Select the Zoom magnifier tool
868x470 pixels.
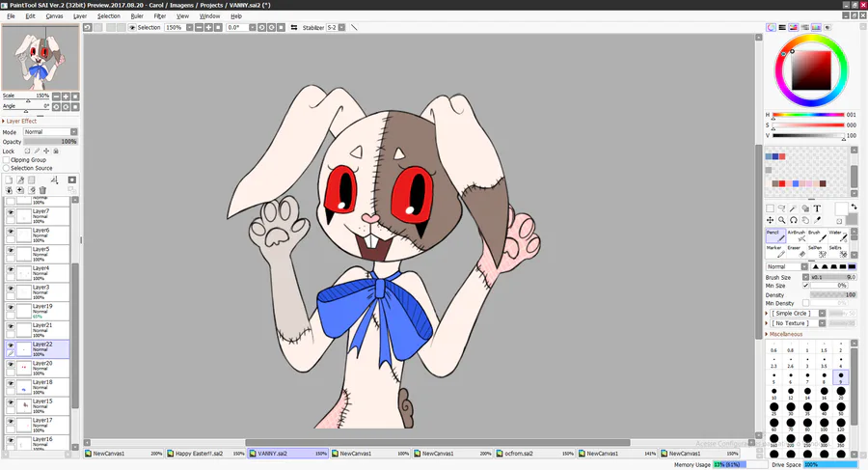(x=781, y=220)
